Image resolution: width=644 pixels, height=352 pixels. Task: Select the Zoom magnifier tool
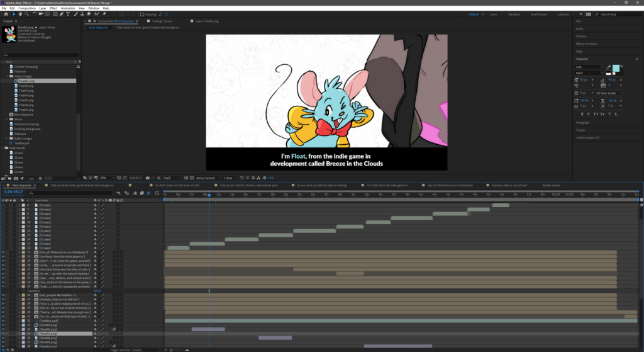(26, 14)
